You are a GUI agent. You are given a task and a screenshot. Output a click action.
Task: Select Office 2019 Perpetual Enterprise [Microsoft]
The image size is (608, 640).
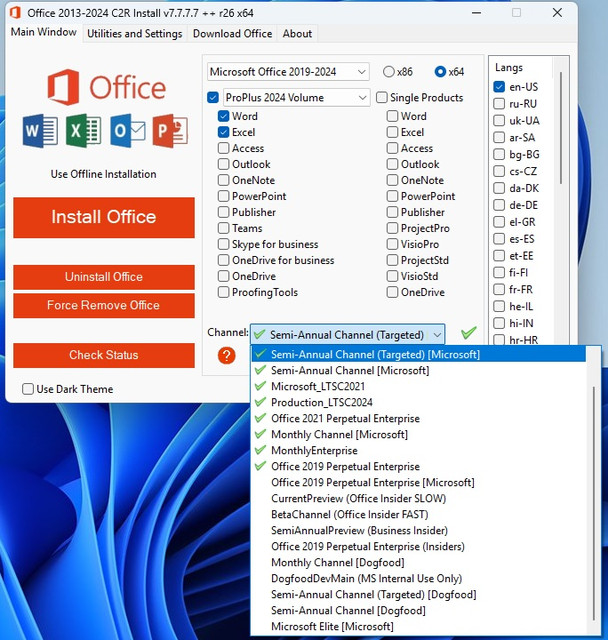tap(419, 482)
